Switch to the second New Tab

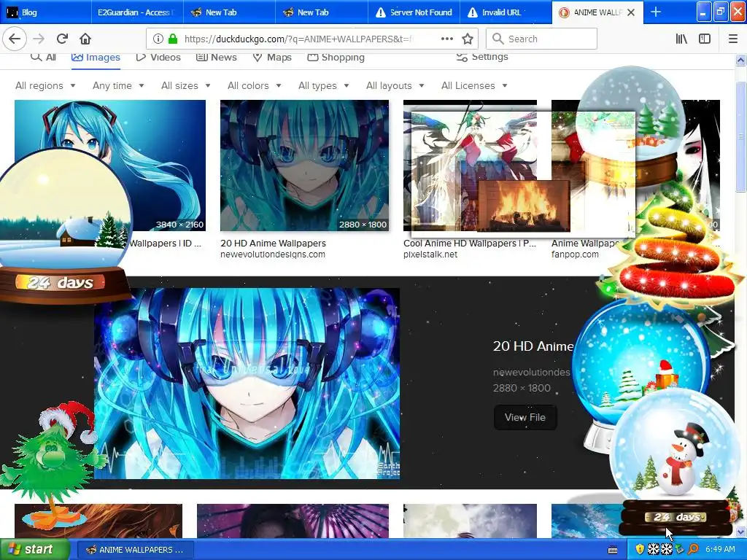[321, 12]
